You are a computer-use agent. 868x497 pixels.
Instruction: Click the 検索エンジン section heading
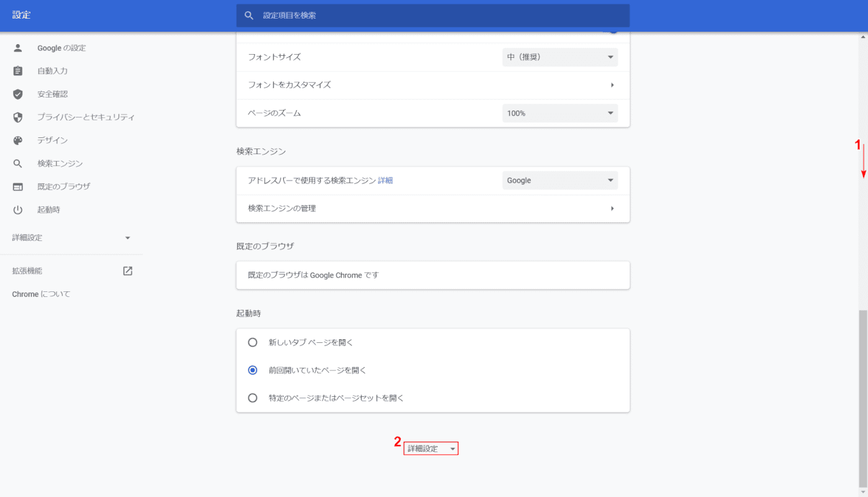tap(261, 152)
